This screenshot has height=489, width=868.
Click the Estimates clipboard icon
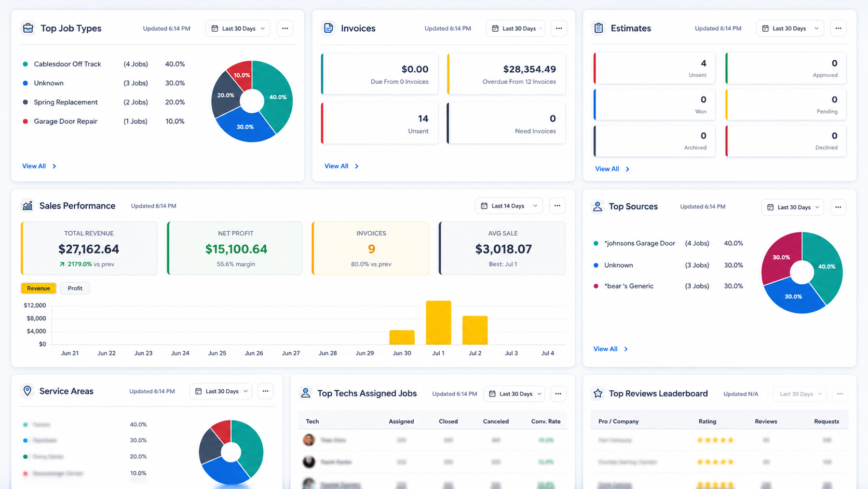pyautogui.click(x=599, y=28)
